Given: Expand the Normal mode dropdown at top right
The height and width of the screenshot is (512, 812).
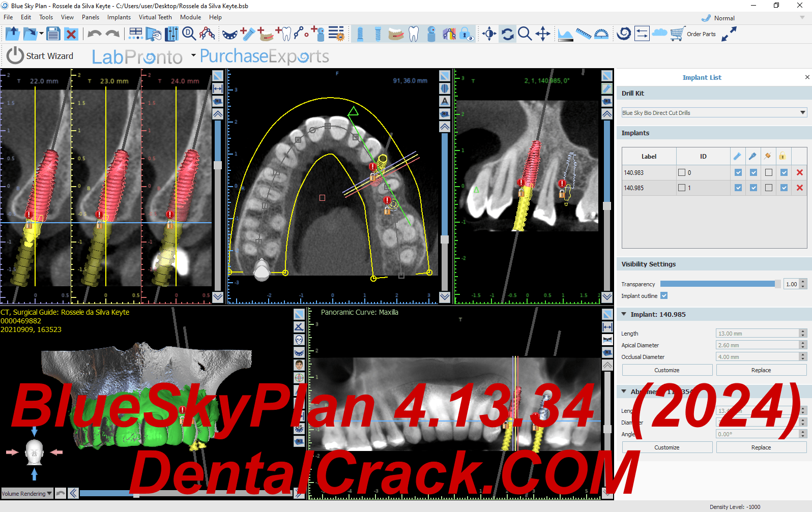Looking at the screenshot, I should pyautogui.click(x=802, y=18).
